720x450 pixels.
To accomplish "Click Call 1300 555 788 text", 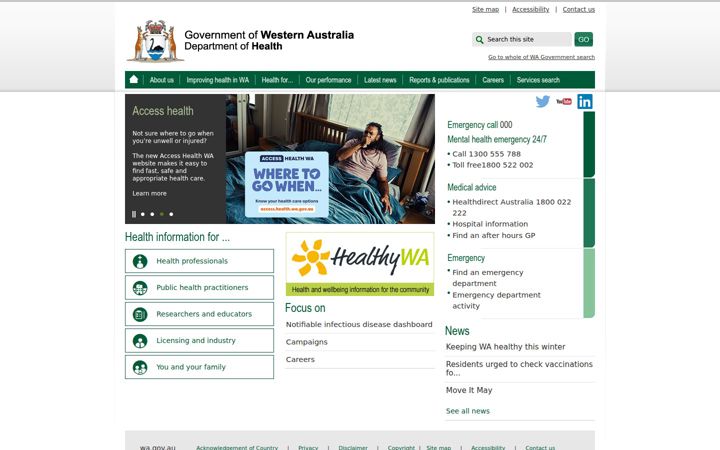I will tap(486, 154).
